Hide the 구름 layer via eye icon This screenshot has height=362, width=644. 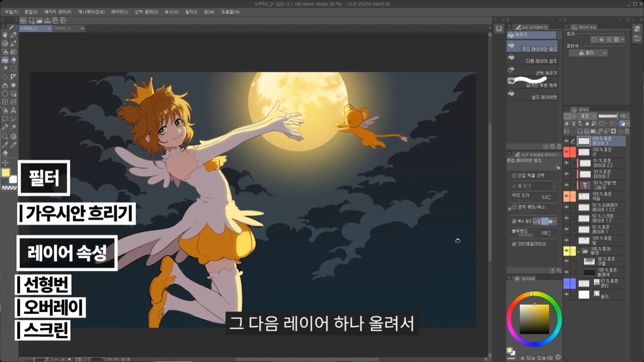point(567,261)
